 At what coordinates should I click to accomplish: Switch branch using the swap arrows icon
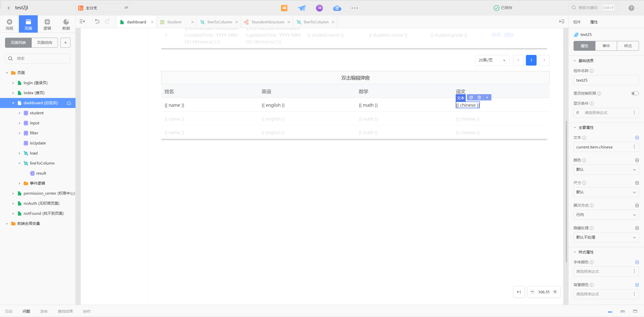[x=126, y=8]
